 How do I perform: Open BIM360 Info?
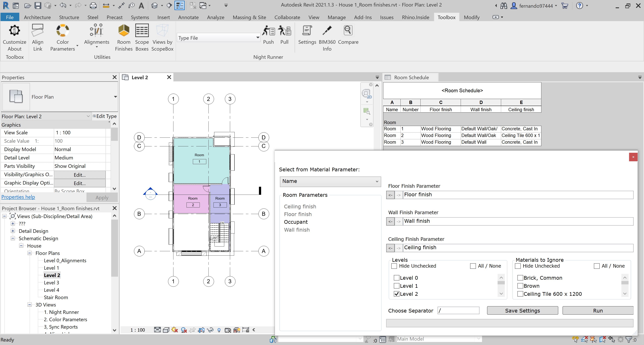tap(327, 38)
